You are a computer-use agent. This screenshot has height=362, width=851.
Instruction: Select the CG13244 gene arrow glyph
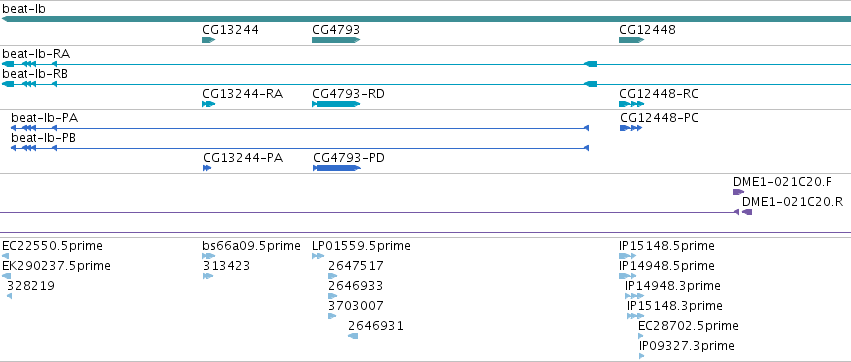[208, 40]
